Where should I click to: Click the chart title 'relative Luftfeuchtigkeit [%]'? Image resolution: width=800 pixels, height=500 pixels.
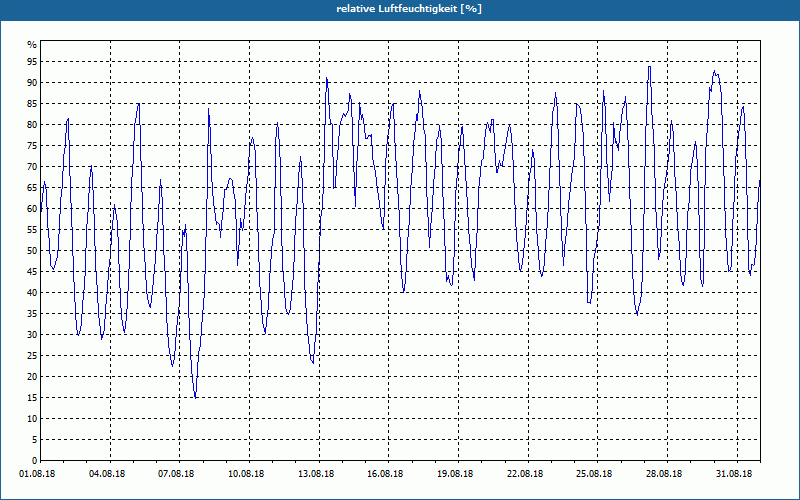[x=409, y=9]
